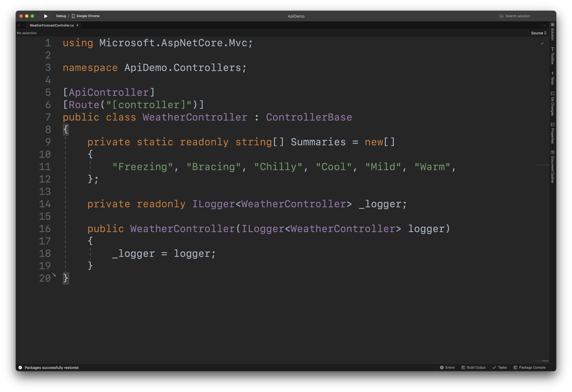Minimize the window with the yellow button
Image resolution: width=572 pixels, height=392 pixels.
pos(27,16)
